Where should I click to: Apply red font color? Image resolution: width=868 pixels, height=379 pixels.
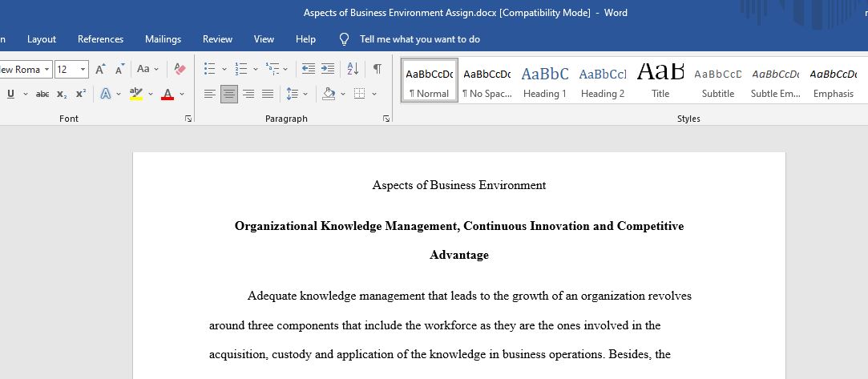168,94
